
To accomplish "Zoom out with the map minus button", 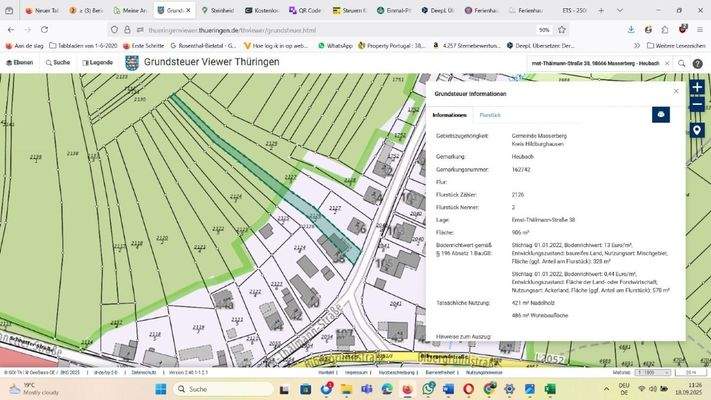I will [697, 104].
